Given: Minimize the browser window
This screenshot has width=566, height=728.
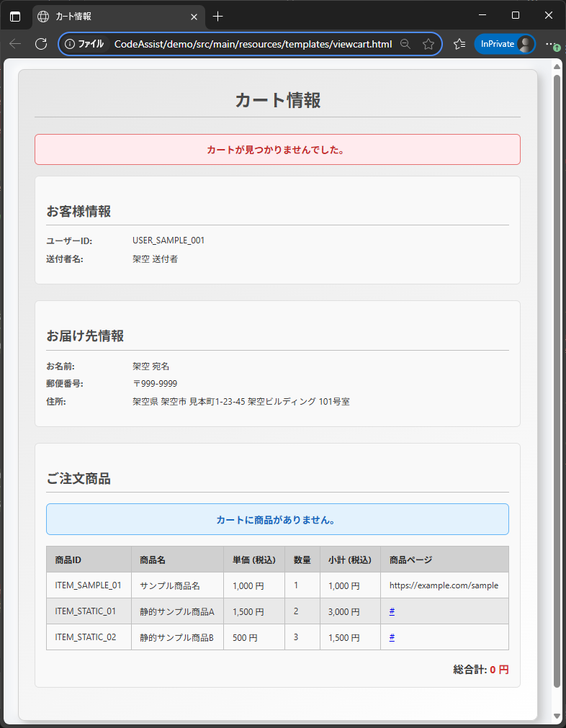Looking at the screenshot, I should point(482,15).
